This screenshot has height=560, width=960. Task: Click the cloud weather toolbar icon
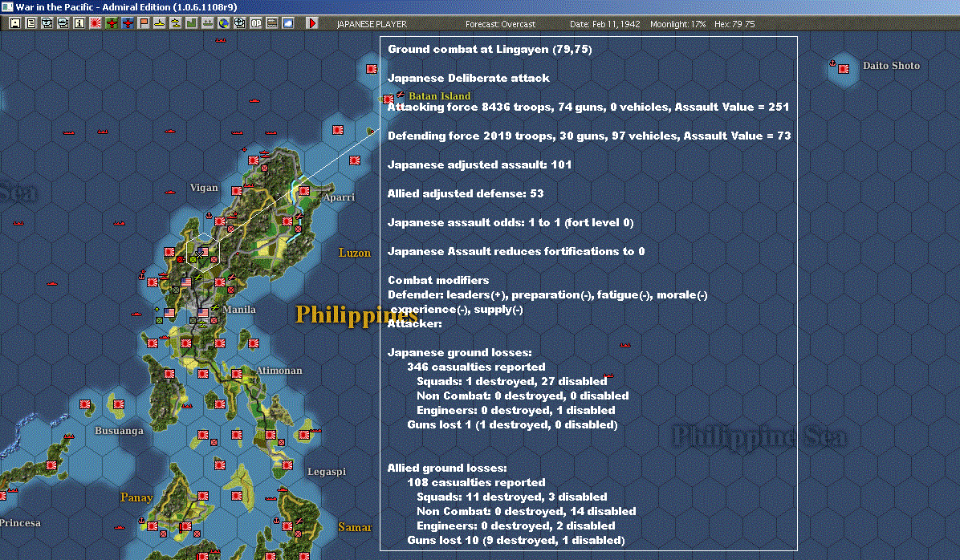(x=287, y=23)
